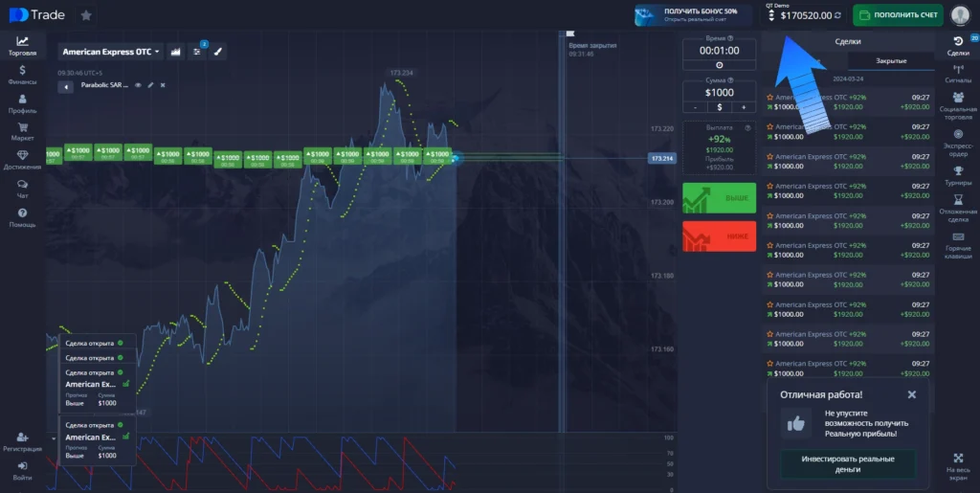
Task: Open Сигналы in the right sidebar
Action: 958,75
